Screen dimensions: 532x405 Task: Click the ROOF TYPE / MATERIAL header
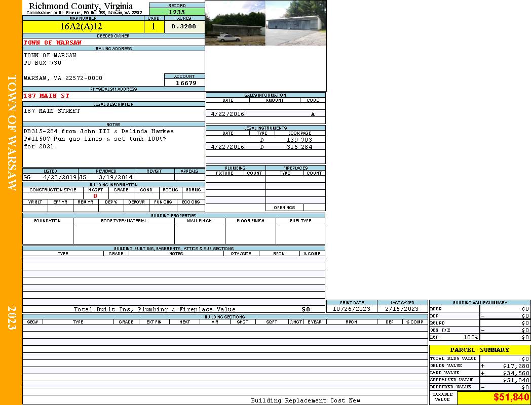tap(124, 221)
